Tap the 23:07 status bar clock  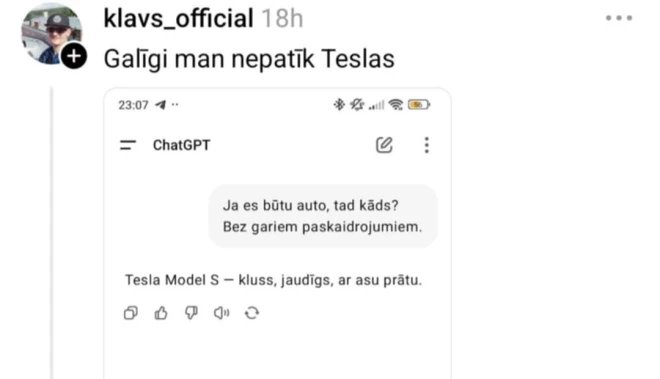[133, 105]
